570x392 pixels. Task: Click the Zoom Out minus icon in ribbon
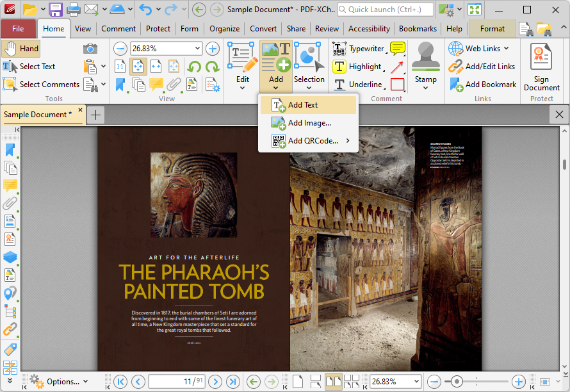(120, 49)
